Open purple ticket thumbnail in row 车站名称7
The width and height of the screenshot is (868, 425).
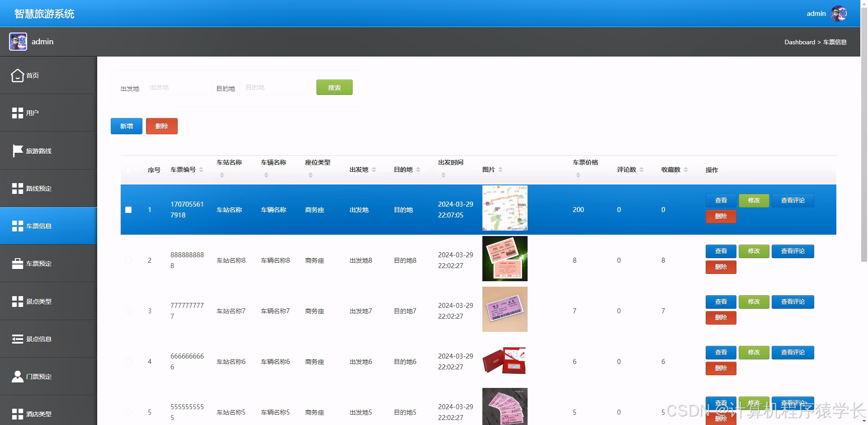[x=505, y=309]
